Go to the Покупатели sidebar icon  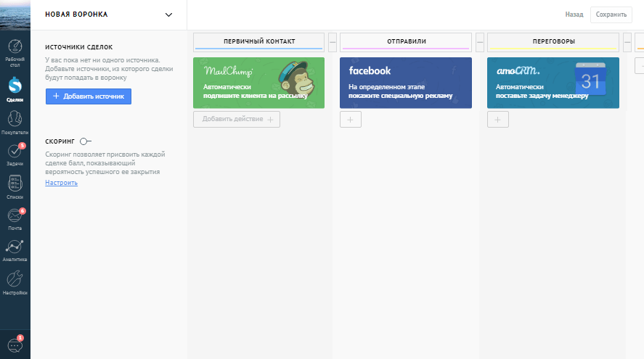(15, 123)
